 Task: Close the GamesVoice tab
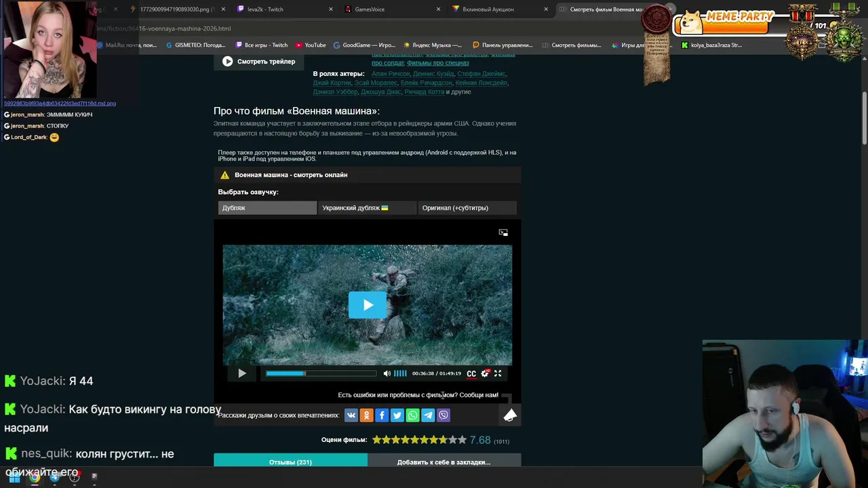pos(438,9)
